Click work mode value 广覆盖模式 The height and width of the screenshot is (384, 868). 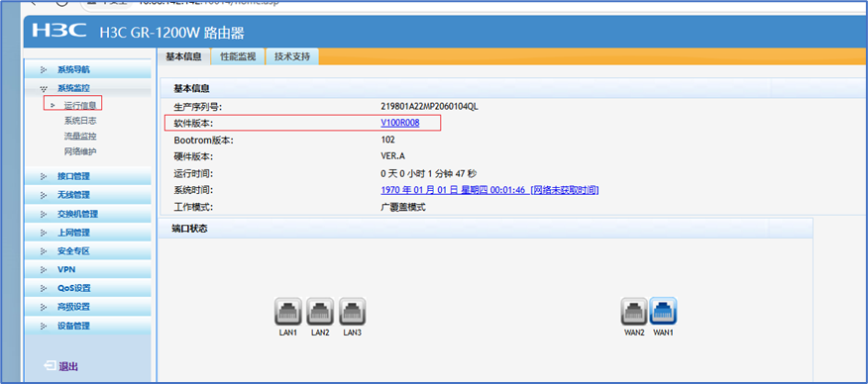click(x=403, y=207)
